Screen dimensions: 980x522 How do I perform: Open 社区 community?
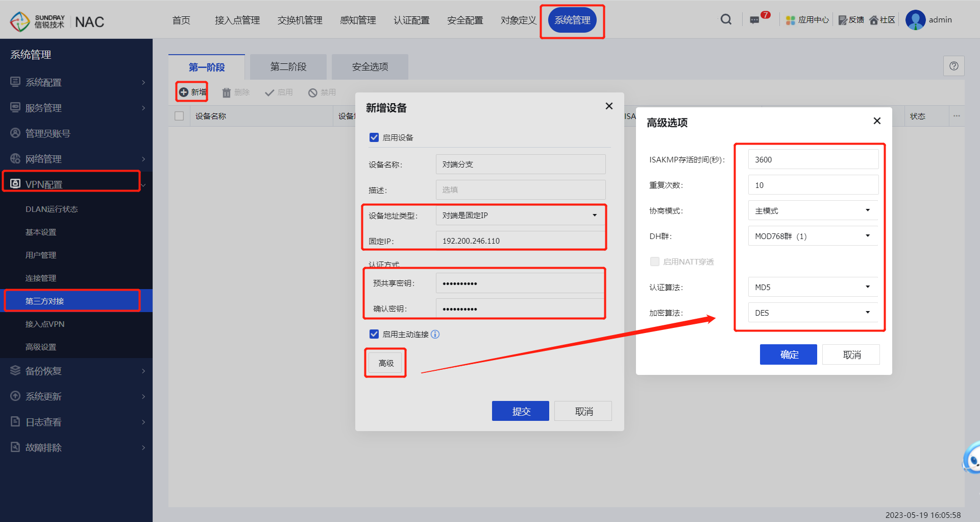pos(883,20)
